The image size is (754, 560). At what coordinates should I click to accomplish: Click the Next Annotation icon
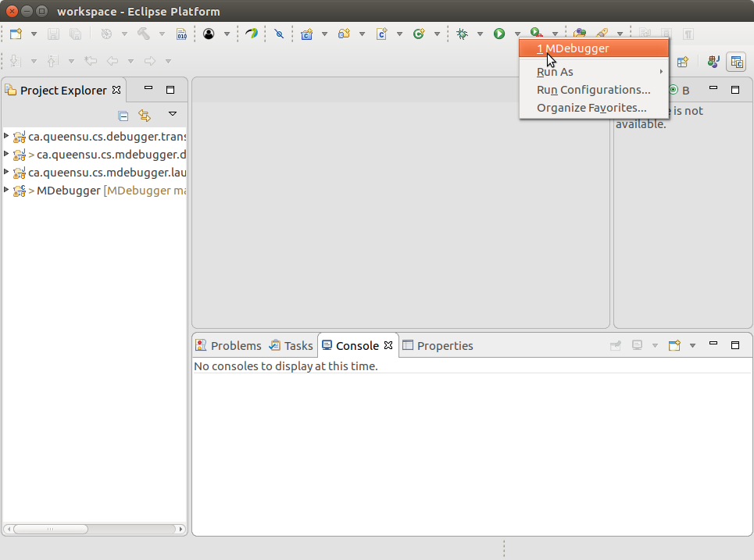click(x=16, y=61)
